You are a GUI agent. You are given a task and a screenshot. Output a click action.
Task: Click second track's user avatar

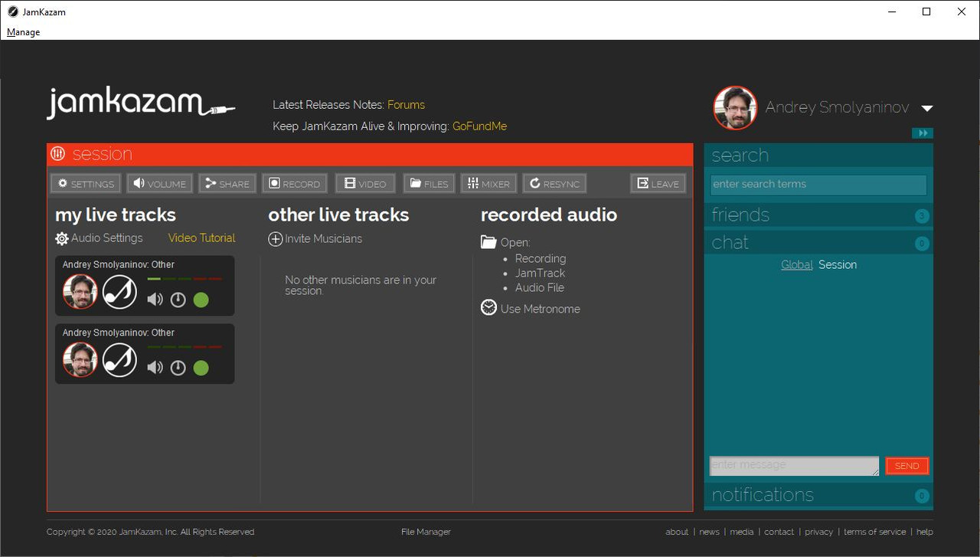pyautogui.click(x=80, y=360)
